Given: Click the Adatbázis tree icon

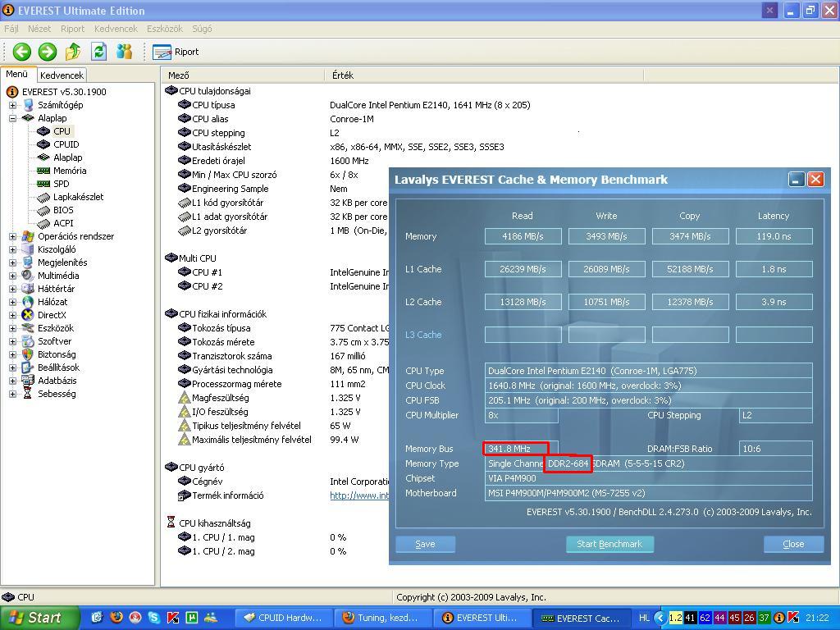Looking at the screenshot, I should [x=28, y=381].
